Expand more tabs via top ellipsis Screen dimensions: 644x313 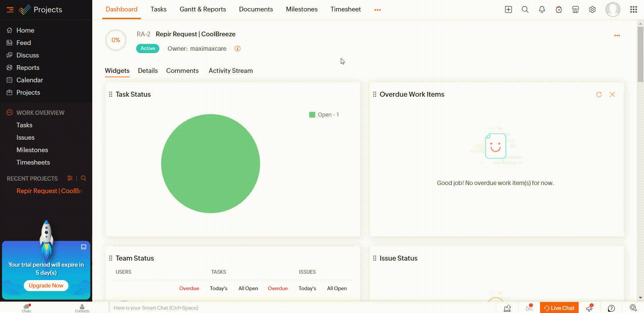[x=377, y=10]
